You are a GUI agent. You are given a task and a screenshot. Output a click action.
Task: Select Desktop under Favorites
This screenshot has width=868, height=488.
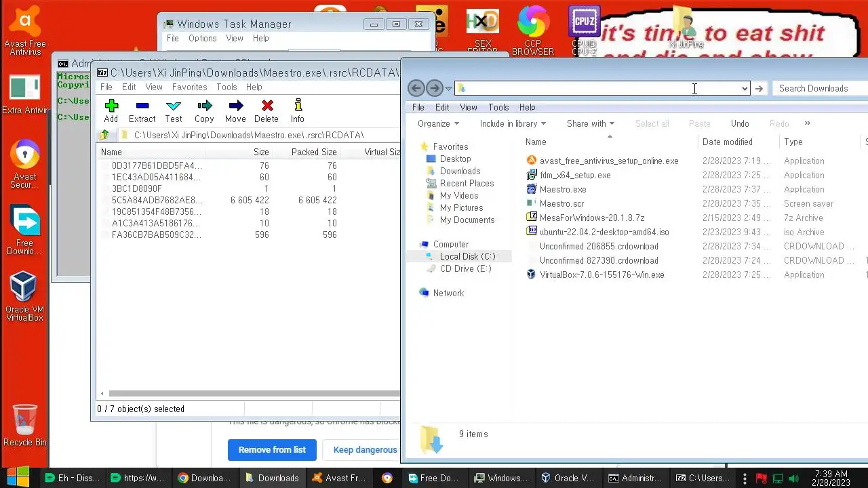pyautogui.click(x=455, y=159)
